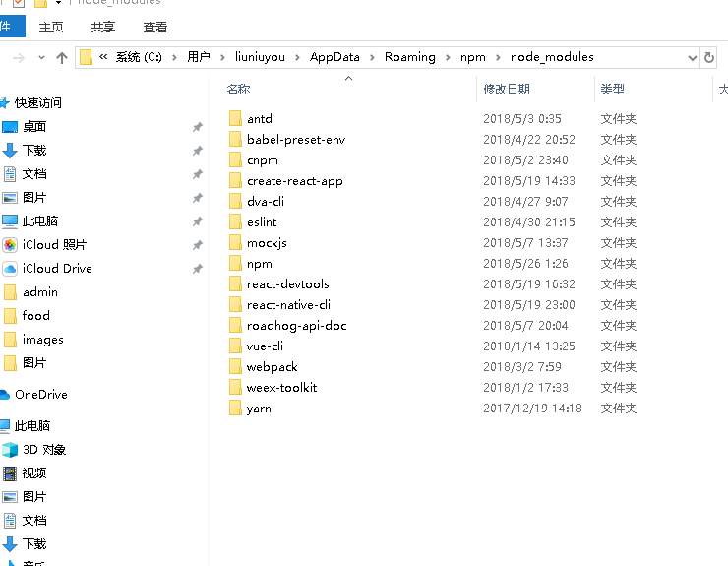Navigate to Roaming in the address path
Image resolution: width=728 pixels, height=566 pixels.
(x=410, y=57)
